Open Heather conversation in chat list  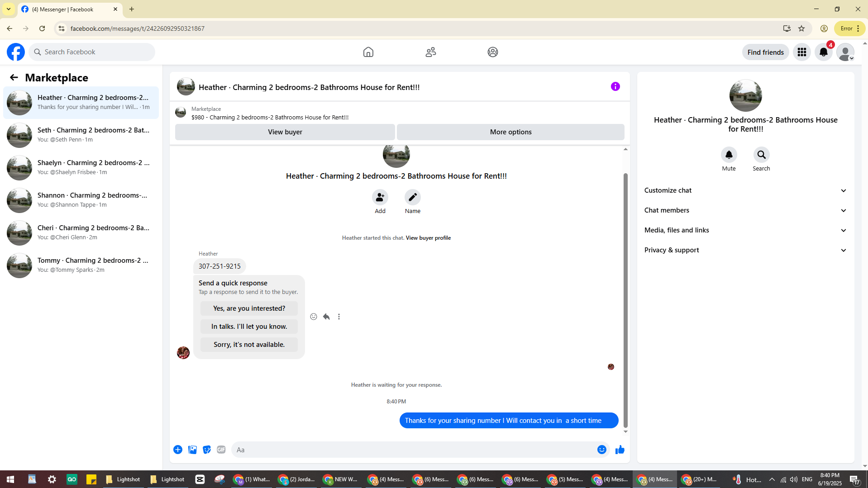coord(81,103)
